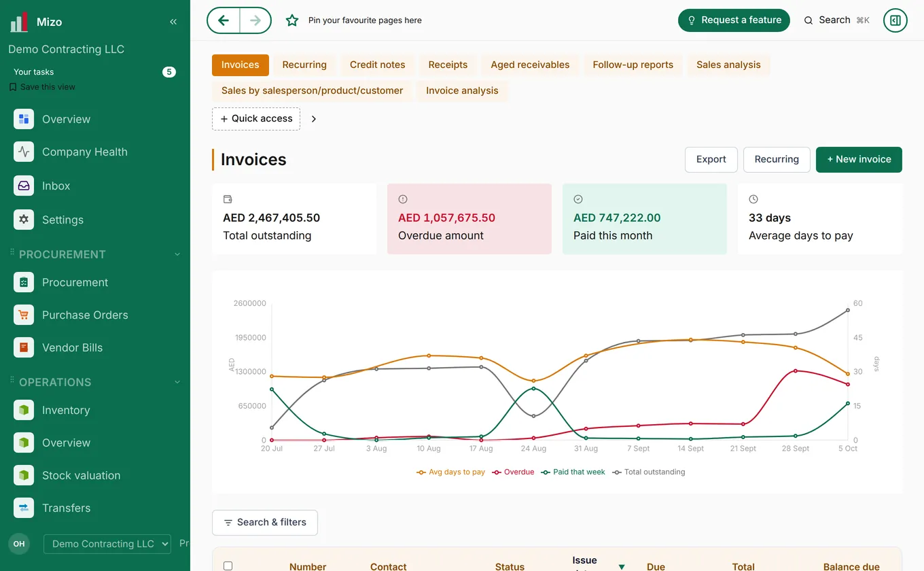
Task: Open Search & filters panel
Action: click(265, 523)
